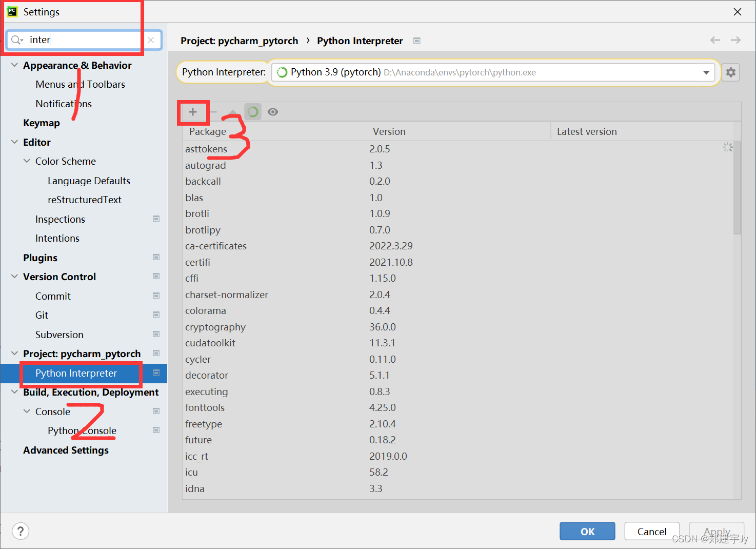The width and height of the screenshot is (756, 549).
Task: Click the install package plus icon
Action: [x=193, y=112]
